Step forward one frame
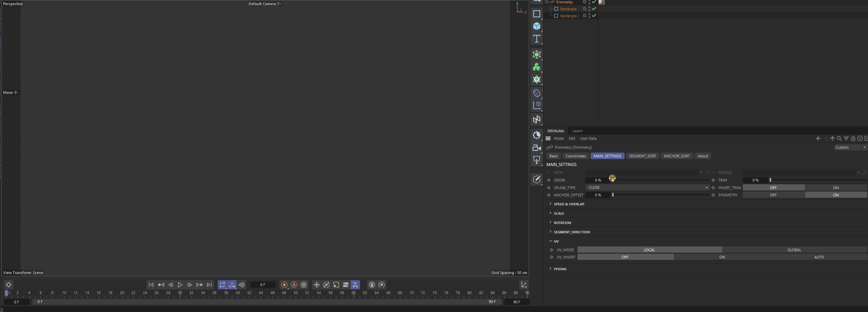The image size is (868, 312). coord(190,285)
